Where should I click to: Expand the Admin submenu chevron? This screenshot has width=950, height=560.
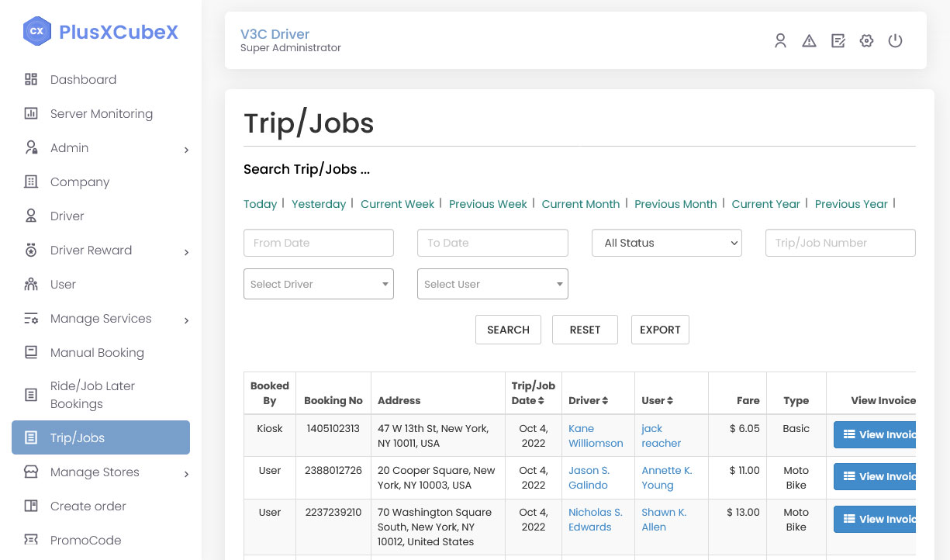click(x=186, y=150)
